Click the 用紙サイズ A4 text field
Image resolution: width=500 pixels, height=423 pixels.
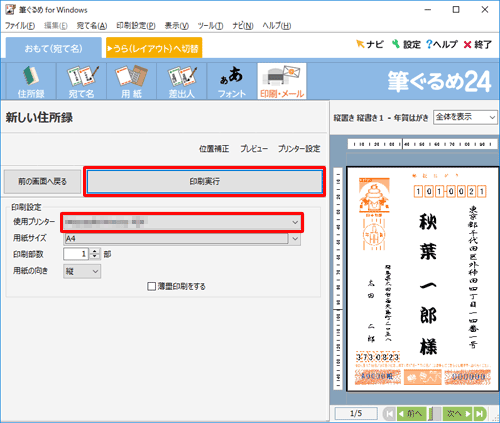coord(177,239)
